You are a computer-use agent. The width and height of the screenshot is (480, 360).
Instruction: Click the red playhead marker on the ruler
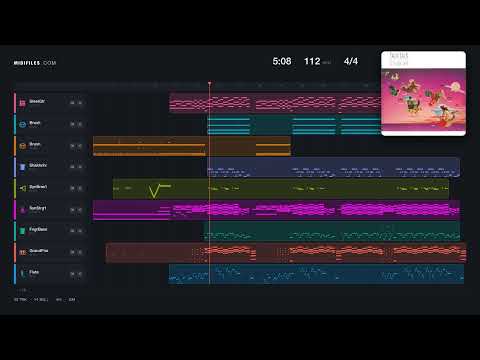click(x=209, y=83)
